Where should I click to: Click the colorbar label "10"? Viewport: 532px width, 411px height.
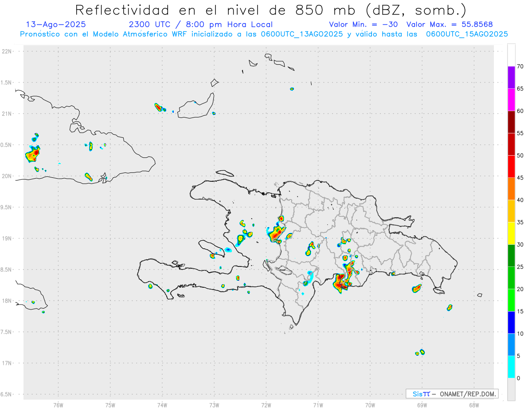point(520,334)
